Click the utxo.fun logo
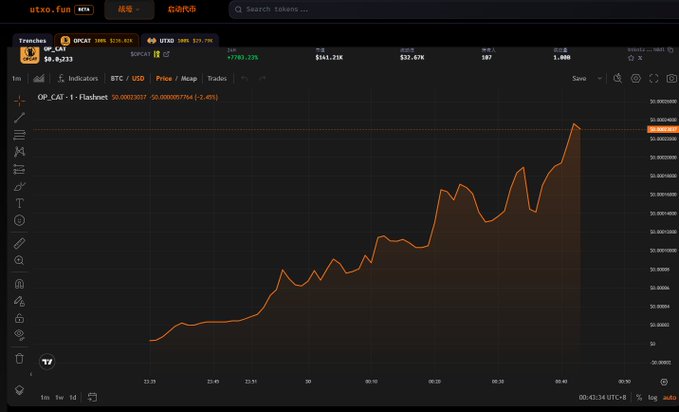The height and width of the screenshot is (412, 679). click(x=50, y=9)
